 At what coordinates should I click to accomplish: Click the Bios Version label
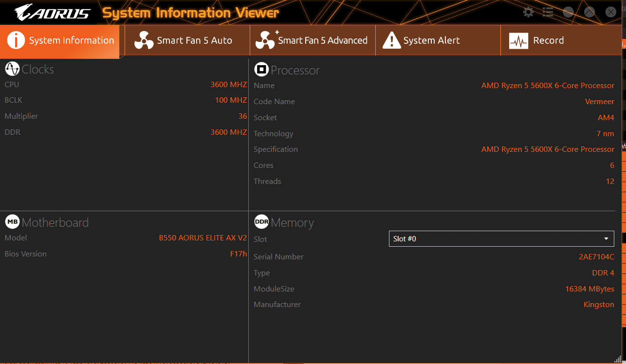[x=25, y=254]
